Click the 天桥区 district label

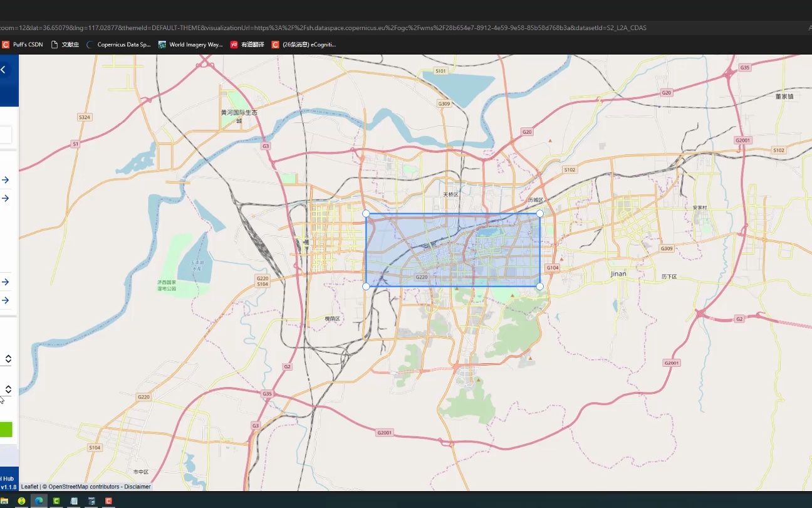pos(451,194)
